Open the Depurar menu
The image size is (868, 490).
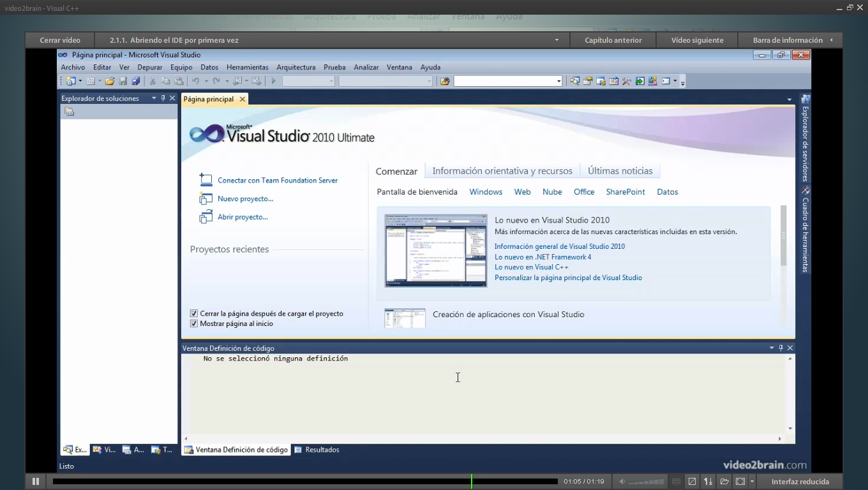point(150,67)
